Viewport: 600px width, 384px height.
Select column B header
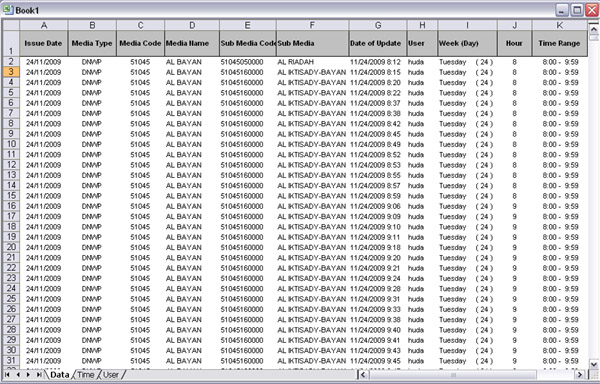[92, 25]
